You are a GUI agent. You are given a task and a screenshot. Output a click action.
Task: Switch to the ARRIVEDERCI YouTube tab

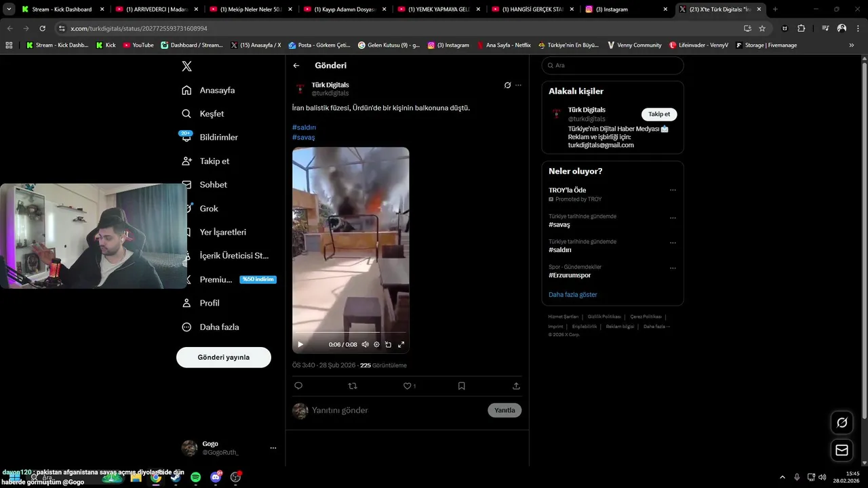click(156, 9)
